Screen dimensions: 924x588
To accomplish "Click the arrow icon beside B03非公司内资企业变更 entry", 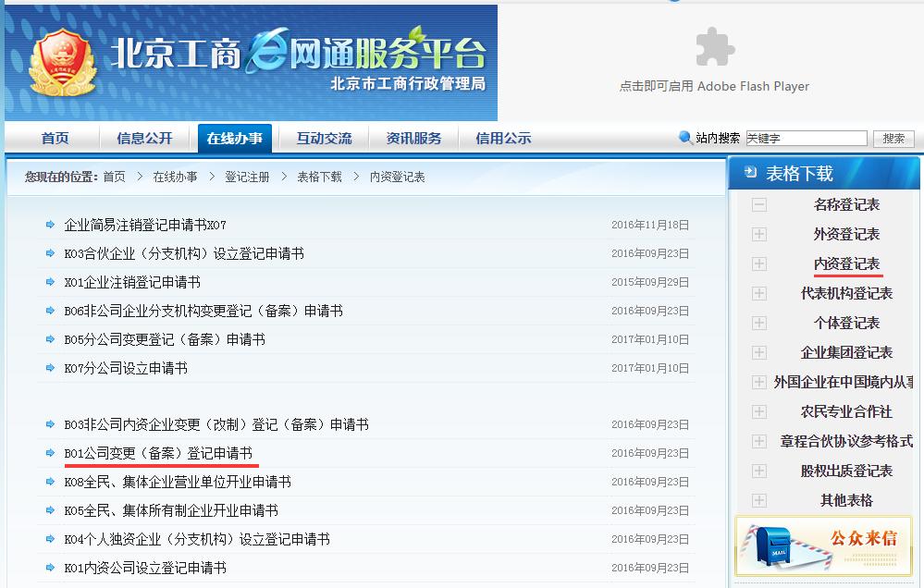I will click(x=48, y=425).
